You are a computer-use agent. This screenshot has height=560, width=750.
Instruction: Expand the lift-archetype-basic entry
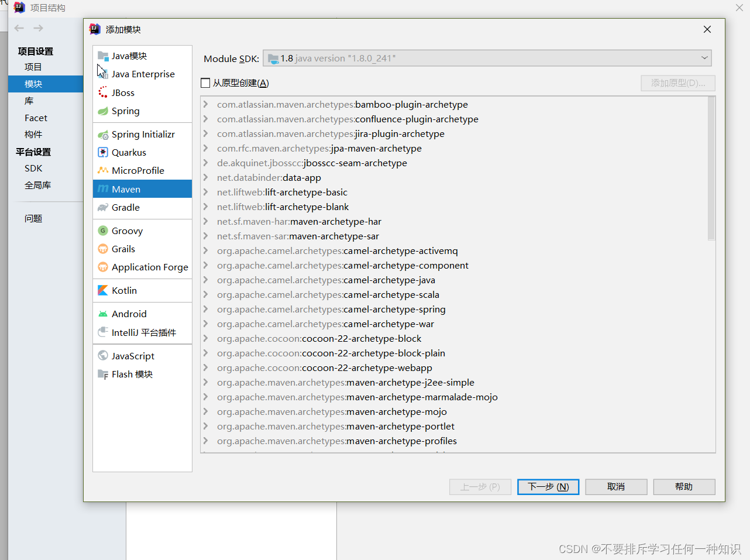coord(206,192)
